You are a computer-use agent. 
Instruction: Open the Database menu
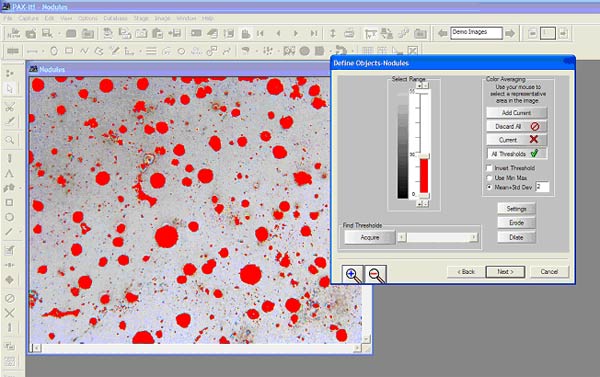pos(115,18)
